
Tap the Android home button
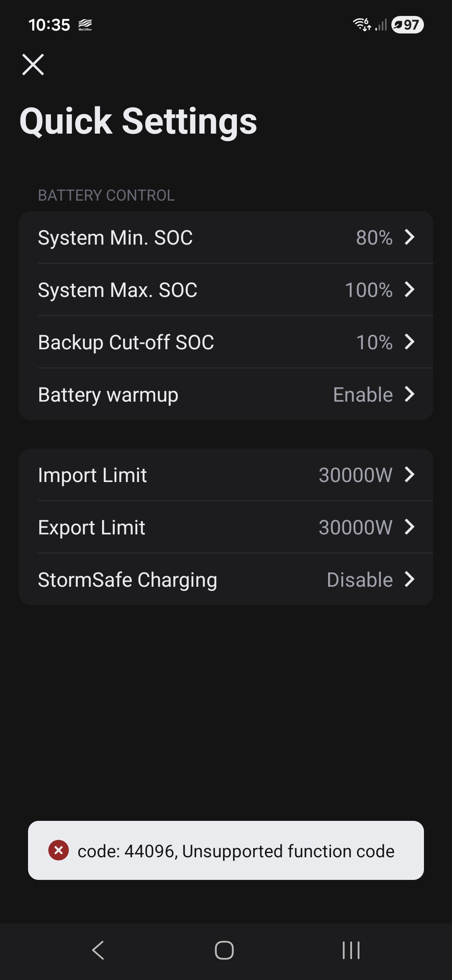224,950
